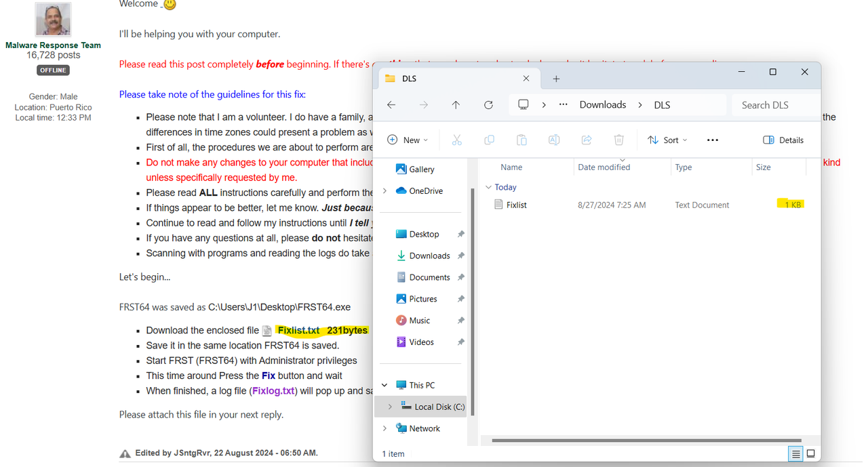Maximize the File Explorer window

click(772, 72)
